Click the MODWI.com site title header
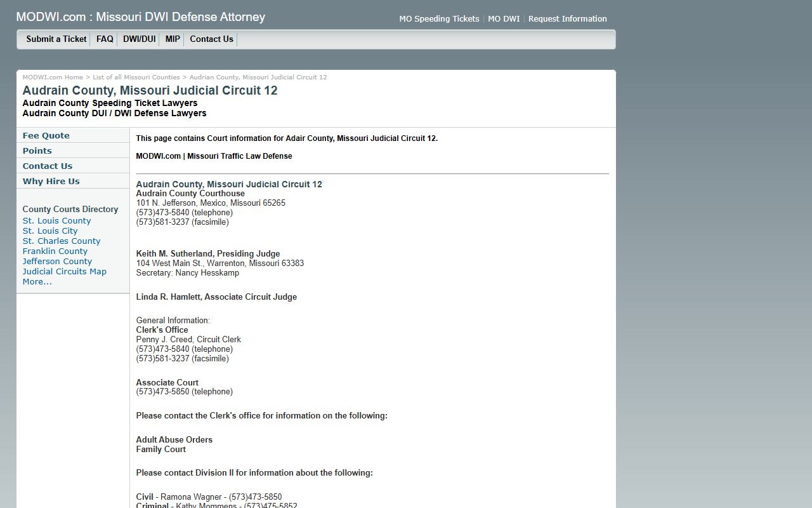812x508 pixels. point(141,17)
